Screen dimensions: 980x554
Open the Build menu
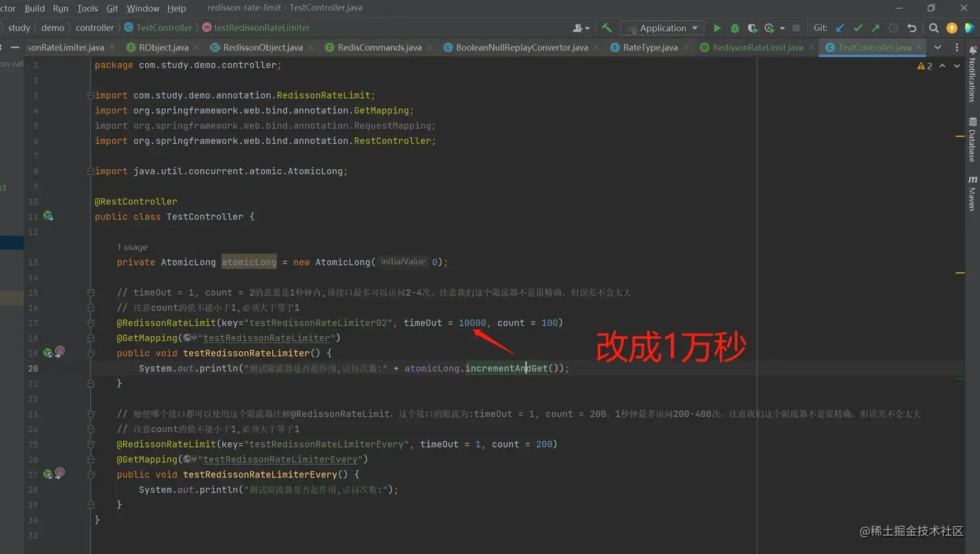pos(34,8)
